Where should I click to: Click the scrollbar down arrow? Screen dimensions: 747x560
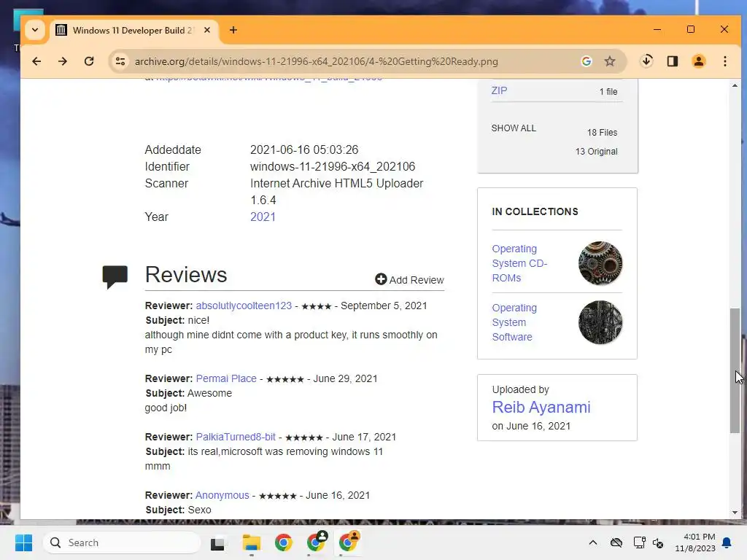coord(735,513)
